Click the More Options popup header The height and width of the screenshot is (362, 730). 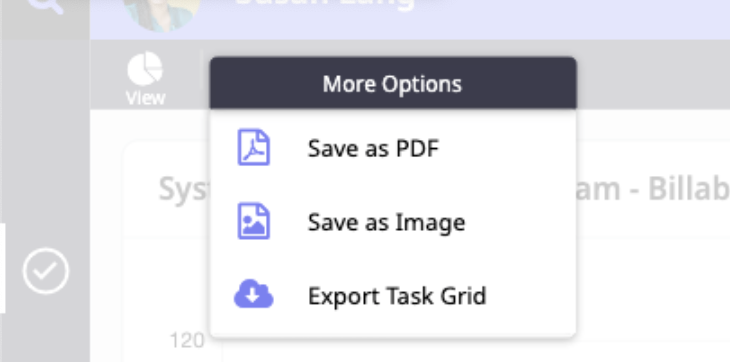pos(393,83)
